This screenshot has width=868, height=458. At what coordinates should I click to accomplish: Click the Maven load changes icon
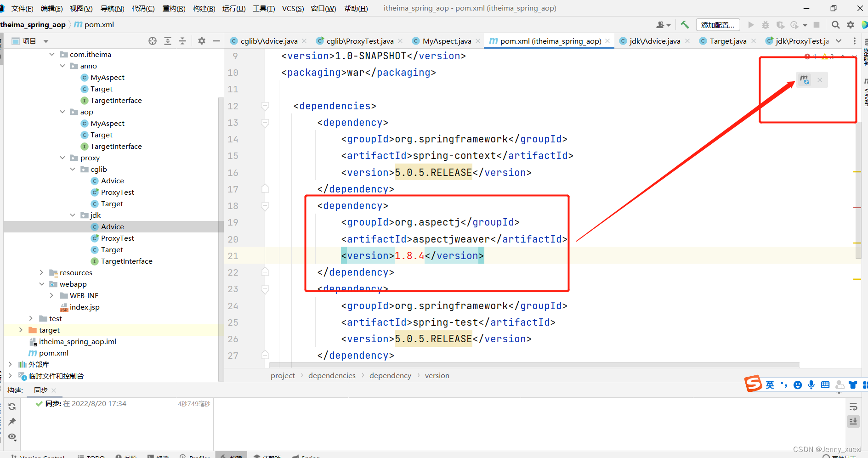[x=804, y=79]
